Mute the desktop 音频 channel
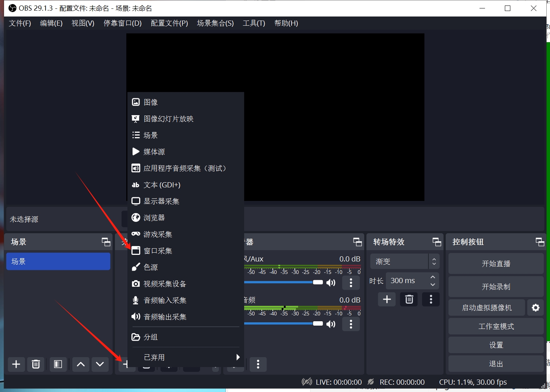 (330, 324)
